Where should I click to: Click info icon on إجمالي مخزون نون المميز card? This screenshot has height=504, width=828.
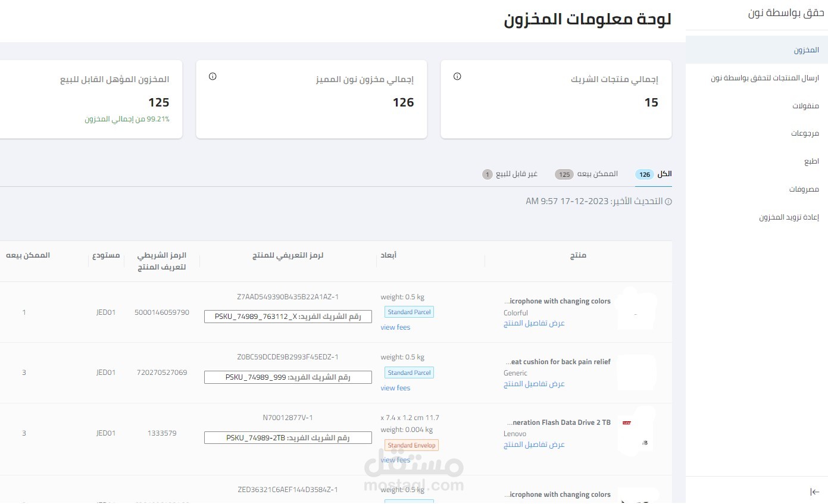[x=213, y=76]
